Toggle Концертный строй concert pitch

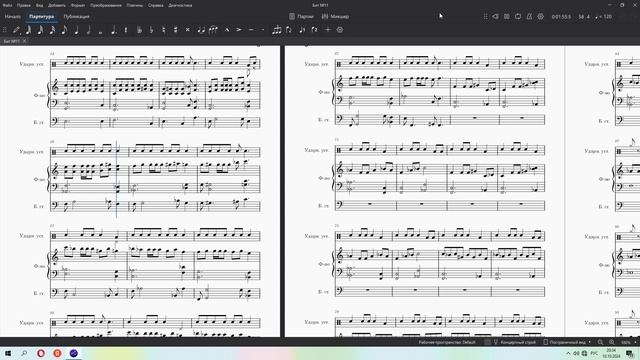click(x=515, y=342)
